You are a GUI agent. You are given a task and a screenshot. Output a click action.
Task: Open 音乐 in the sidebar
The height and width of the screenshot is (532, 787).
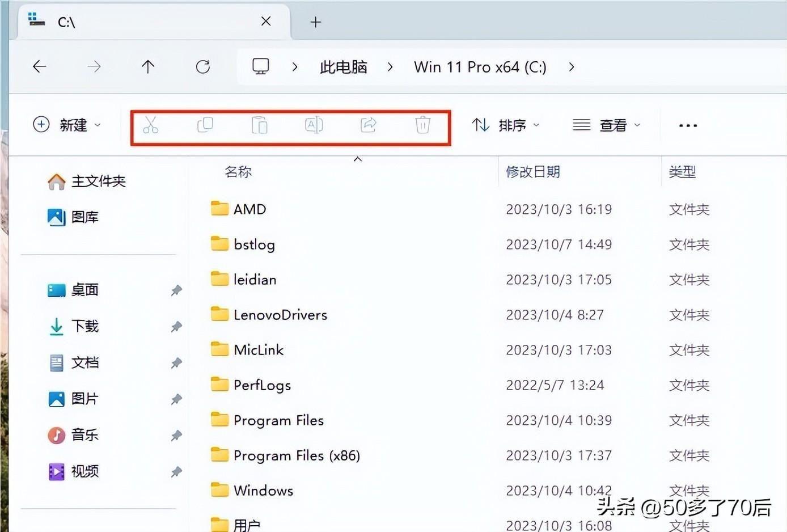73,435
